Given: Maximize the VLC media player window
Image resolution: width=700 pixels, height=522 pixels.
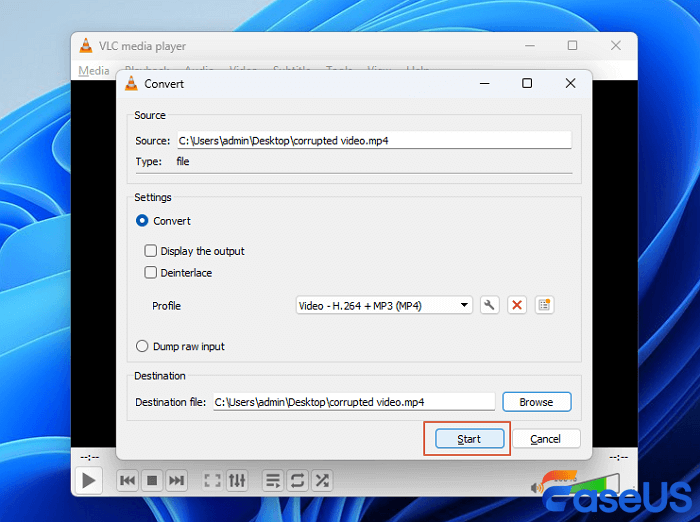Looking at the screenshot, I should (x=572, y=46).
